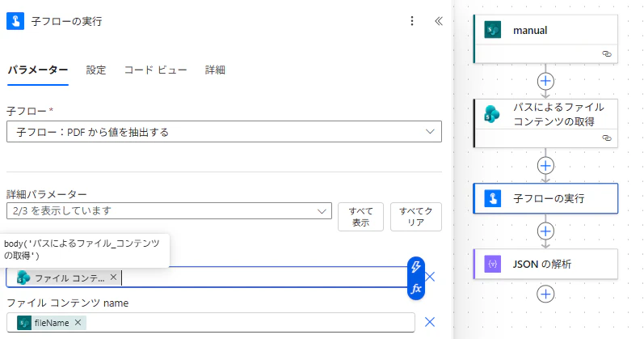This screenshot has height=339, width=644.
Task: Add step below JSON の解析
Action: click(545, 295)
